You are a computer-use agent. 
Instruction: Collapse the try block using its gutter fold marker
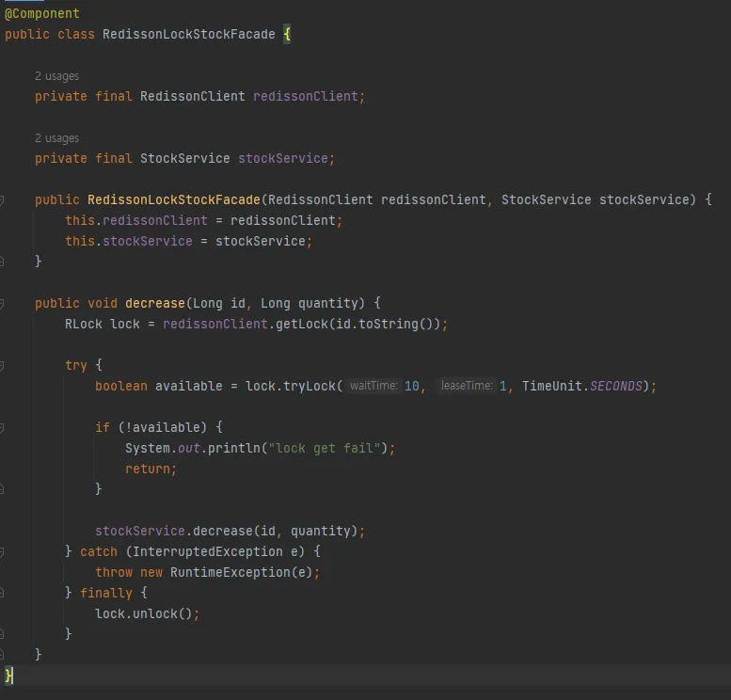pyautogui.click(x=2, y=366)
